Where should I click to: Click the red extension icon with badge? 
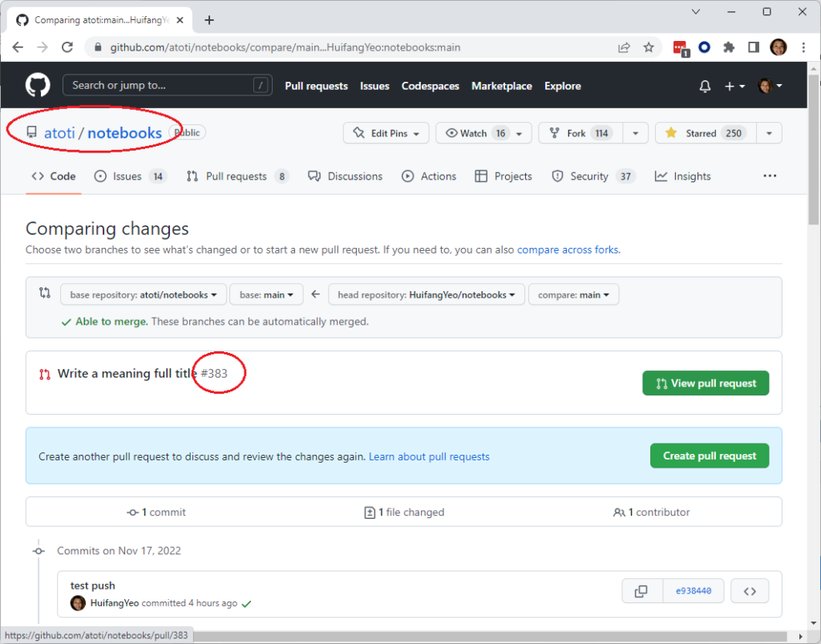[x=680, y=48]
